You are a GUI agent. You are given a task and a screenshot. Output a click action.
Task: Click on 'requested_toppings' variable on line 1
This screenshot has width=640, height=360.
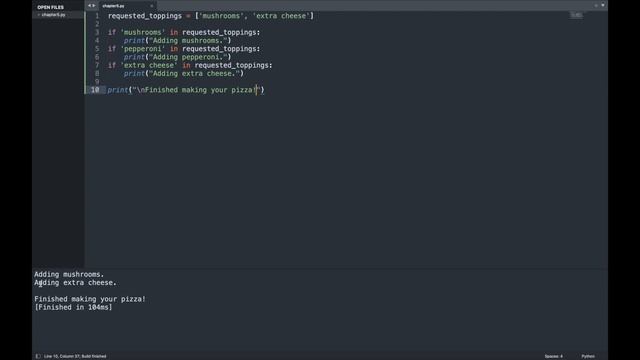pos(145,16)
